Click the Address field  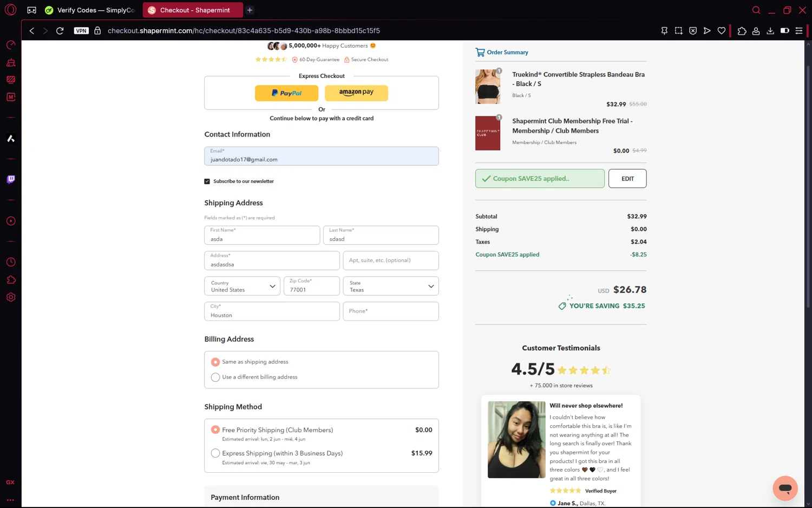coord(272,260)
